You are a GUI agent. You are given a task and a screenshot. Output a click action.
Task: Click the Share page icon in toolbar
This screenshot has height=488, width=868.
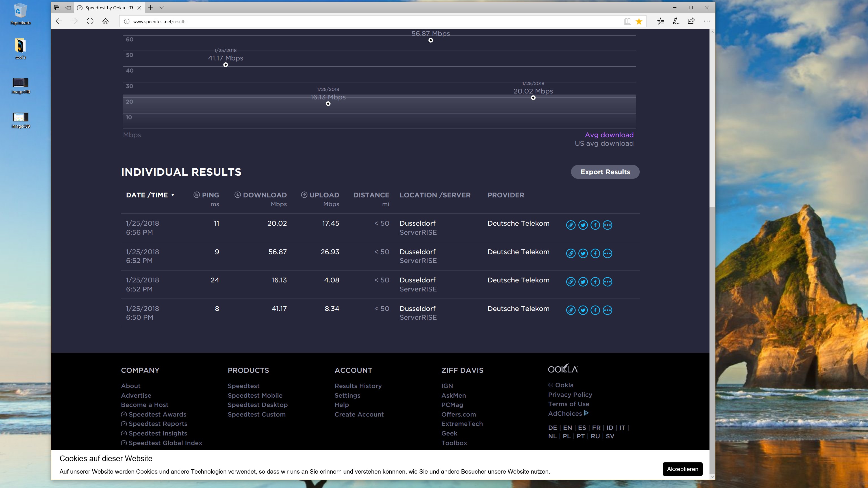tap(691, 21)
